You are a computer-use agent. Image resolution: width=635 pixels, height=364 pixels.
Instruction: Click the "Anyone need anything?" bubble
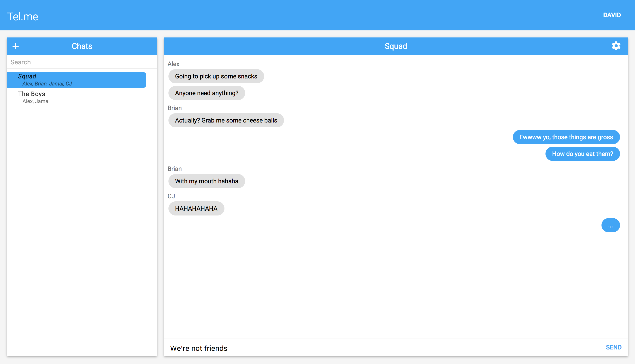point(207,93)
